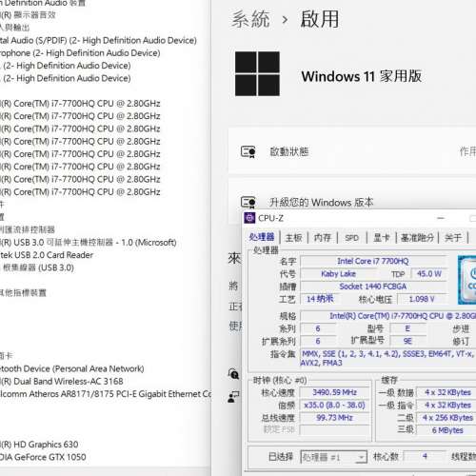
Task: Click the Intel Core i7 7700HQ name field
Action: coord(373,261)
